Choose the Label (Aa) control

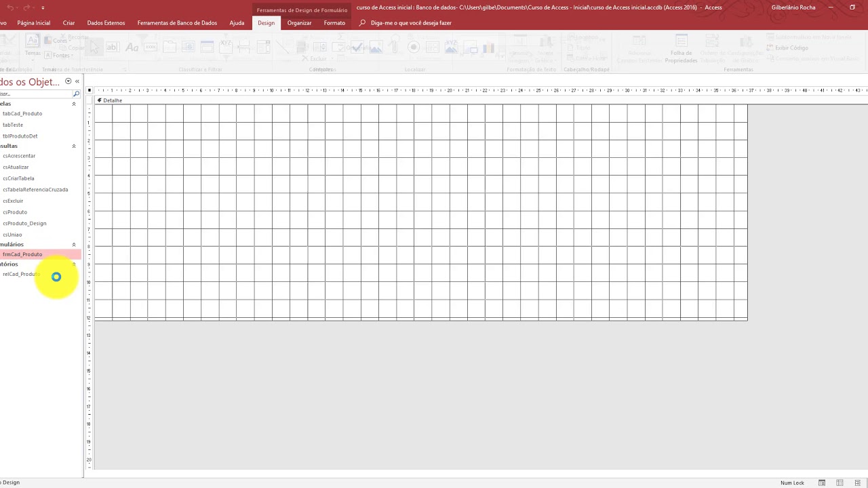(132, 47)
